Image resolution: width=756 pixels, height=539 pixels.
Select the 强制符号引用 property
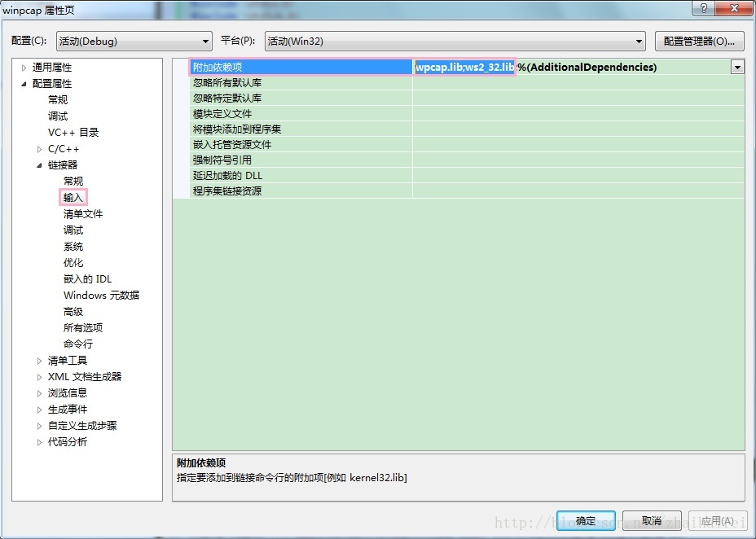(301, 160)
